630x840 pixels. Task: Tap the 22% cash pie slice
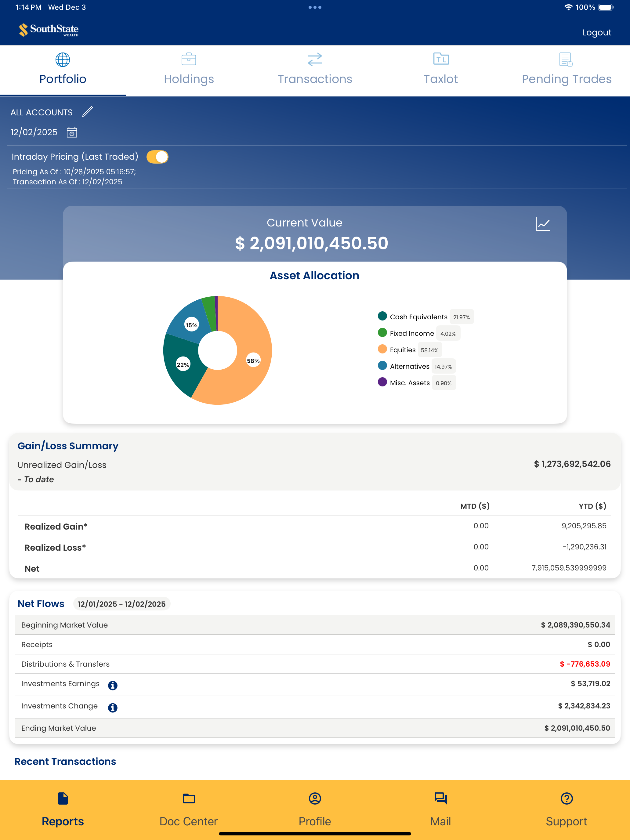pos(183,364)
